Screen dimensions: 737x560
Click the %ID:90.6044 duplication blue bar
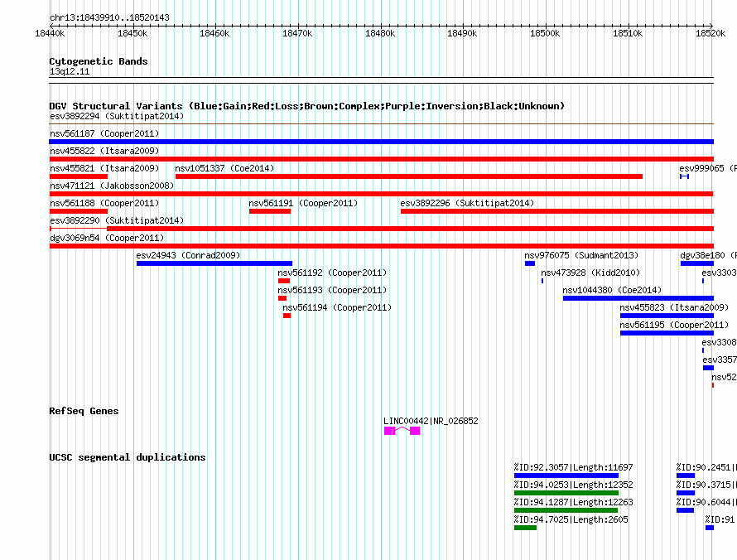click(x=686, y=510)
